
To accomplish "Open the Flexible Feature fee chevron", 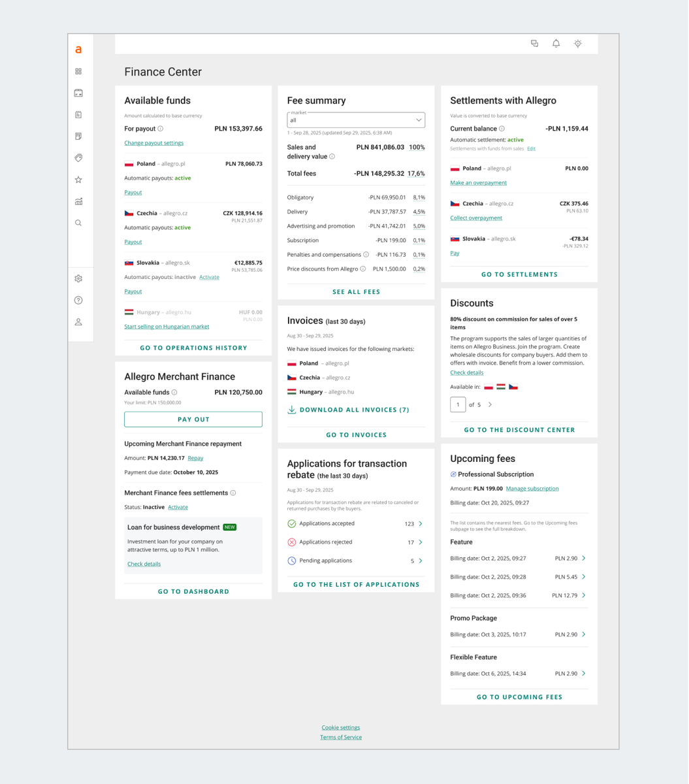I will pyautogui.click(x=583, y=674).
